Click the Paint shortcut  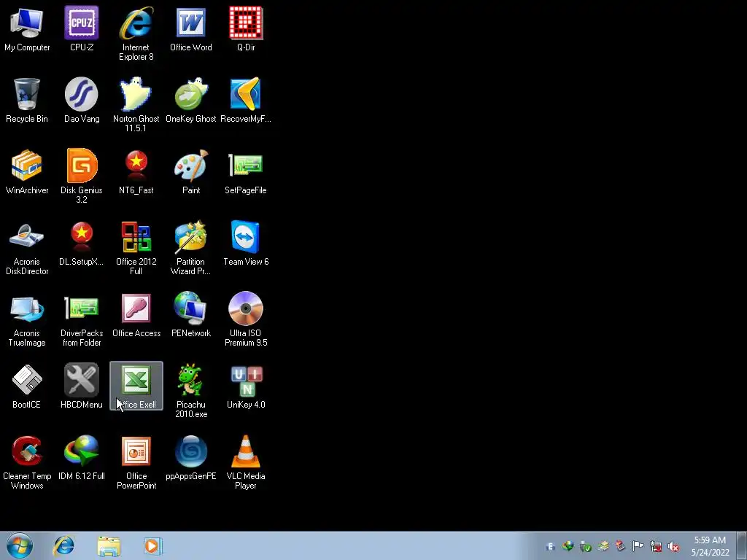coord(191,171)
